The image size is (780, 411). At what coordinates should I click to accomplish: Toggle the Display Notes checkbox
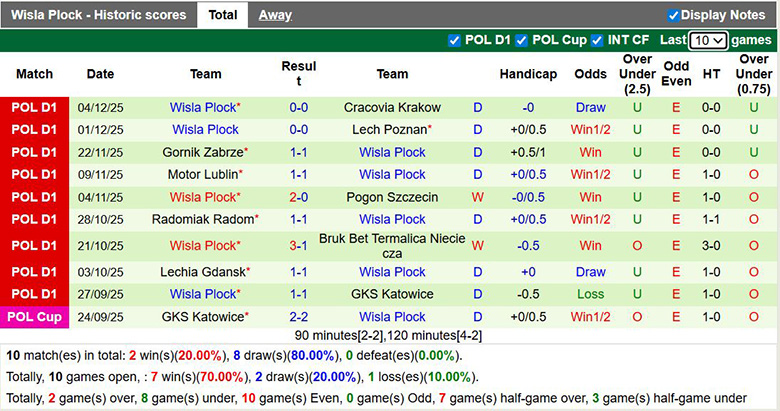click(x=673, y=15)
